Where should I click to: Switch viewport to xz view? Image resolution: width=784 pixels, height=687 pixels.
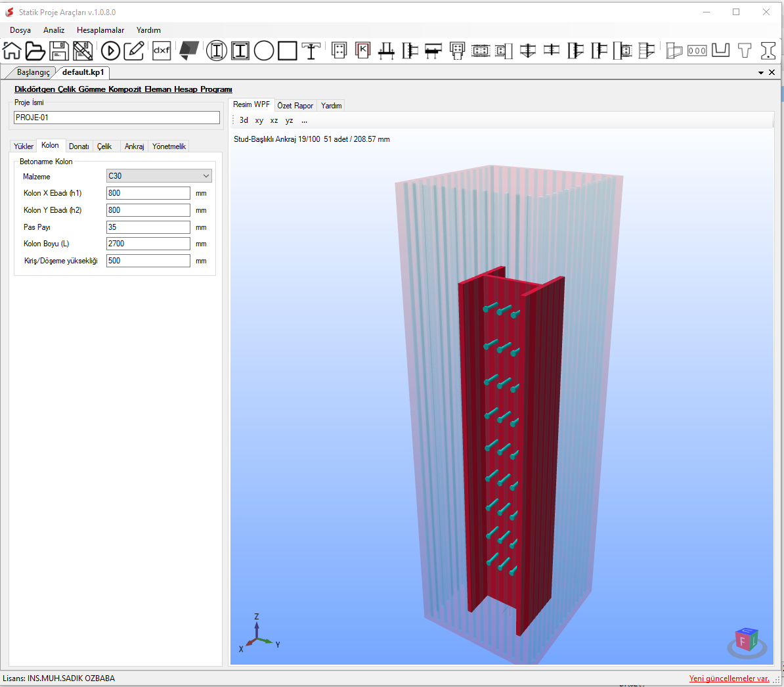pyautogui.click(x=274, y=120)
